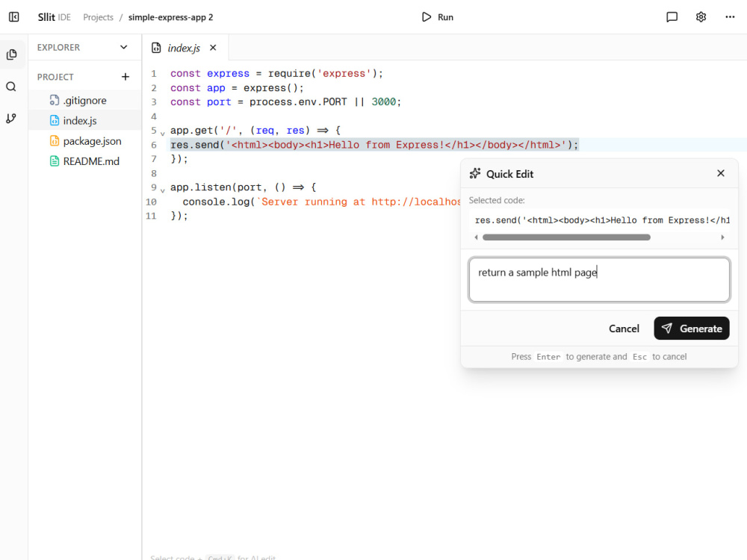The width and height of the screenshot is (747, 560).
Task: Click the line number 10 in gutter
Action: (x=151, y=202)
